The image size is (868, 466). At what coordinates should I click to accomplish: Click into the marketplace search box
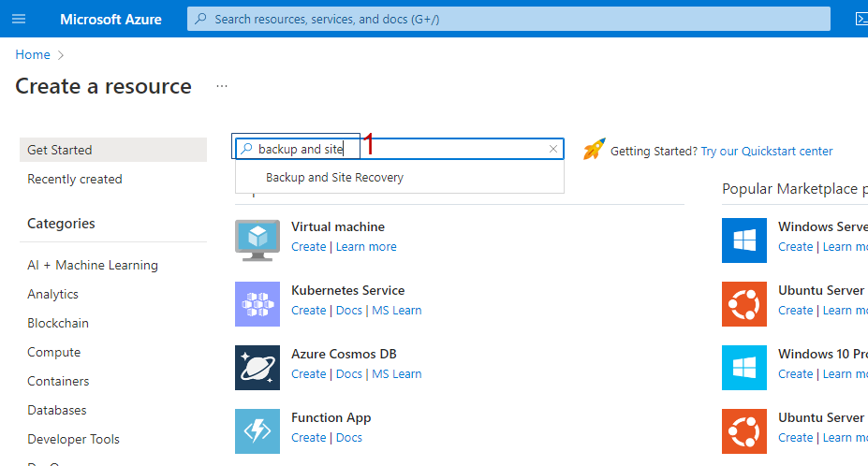[x=400, y=149]
